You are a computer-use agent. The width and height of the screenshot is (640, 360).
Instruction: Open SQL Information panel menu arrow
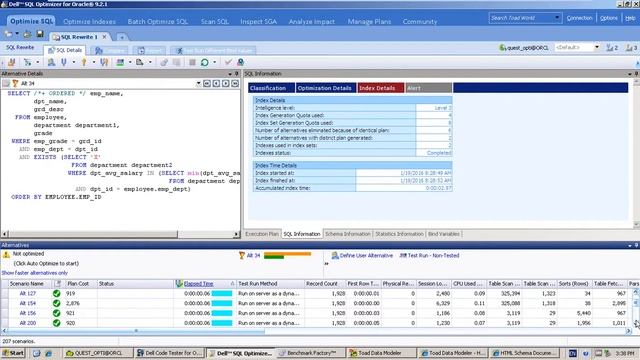pos(630,74)
